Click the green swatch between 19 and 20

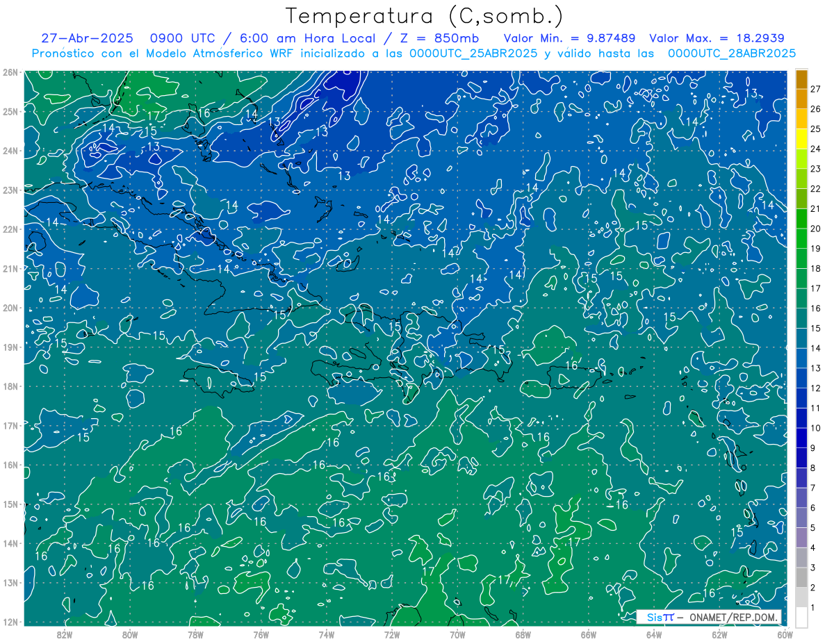(x=802, y=239)
